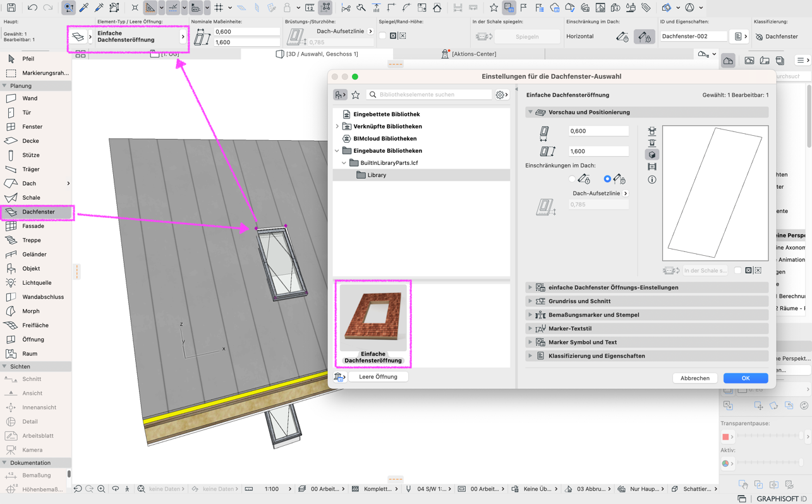This screenshot has width=812, height=504.
Task: Select 3D preview view icon in dialog
Action: pos(652,155)
